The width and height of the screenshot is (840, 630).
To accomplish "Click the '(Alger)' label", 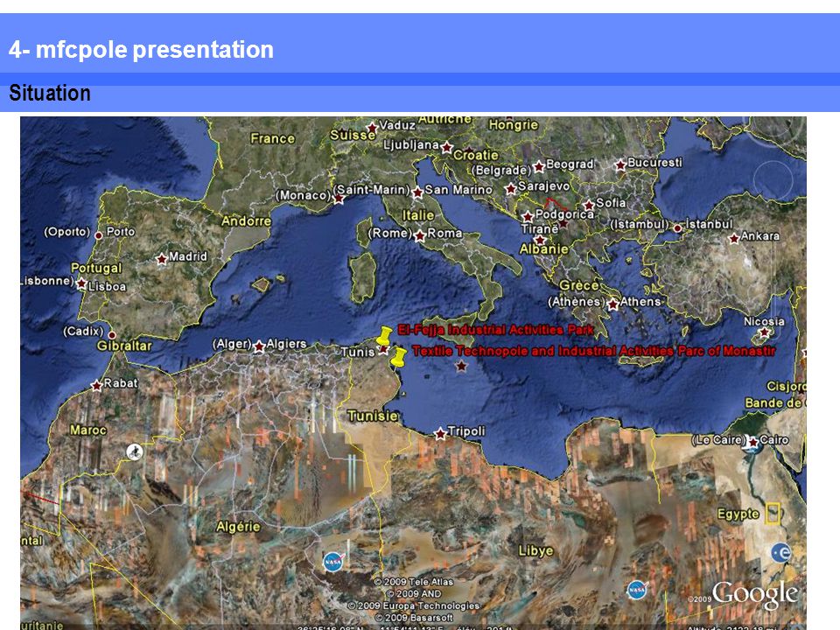I will 232,343.
